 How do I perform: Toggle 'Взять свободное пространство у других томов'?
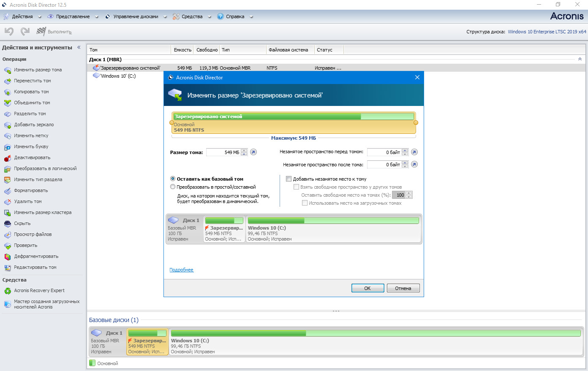click(297, 187)
